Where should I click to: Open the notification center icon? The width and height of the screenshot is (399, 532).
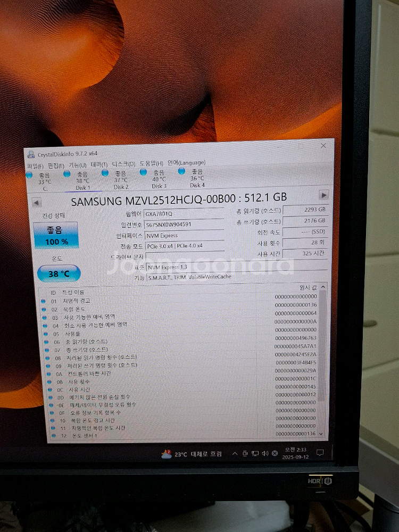pyautogui.click(x=320, y=453)
